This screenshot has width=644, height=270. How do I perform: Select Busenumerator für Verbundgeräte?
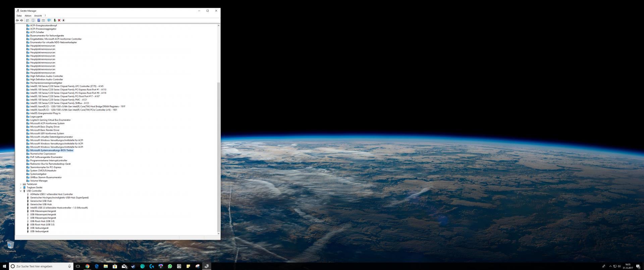point(47,36)
